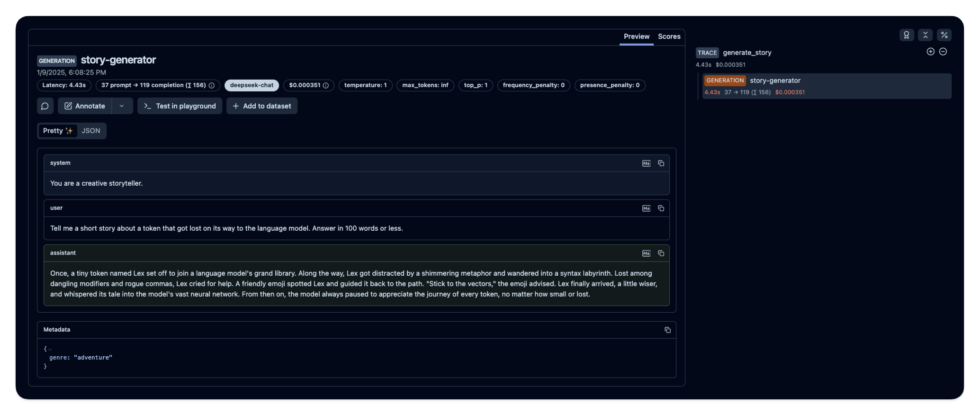Click Add to dataset button
Image resolution: width=980 pixels, height=415 pixels.
coord(262,106)
